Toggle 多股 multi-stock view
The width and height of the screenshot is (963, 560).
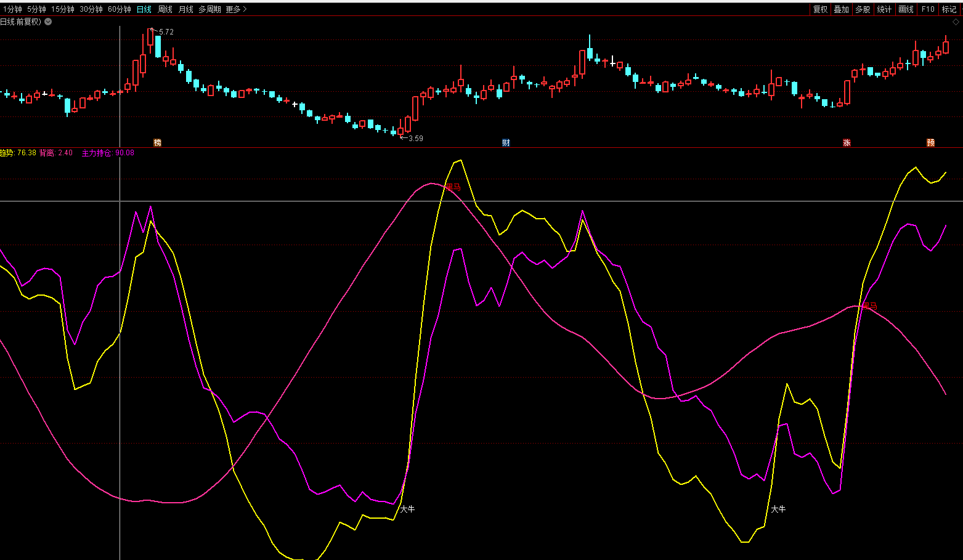pos(863,9)
